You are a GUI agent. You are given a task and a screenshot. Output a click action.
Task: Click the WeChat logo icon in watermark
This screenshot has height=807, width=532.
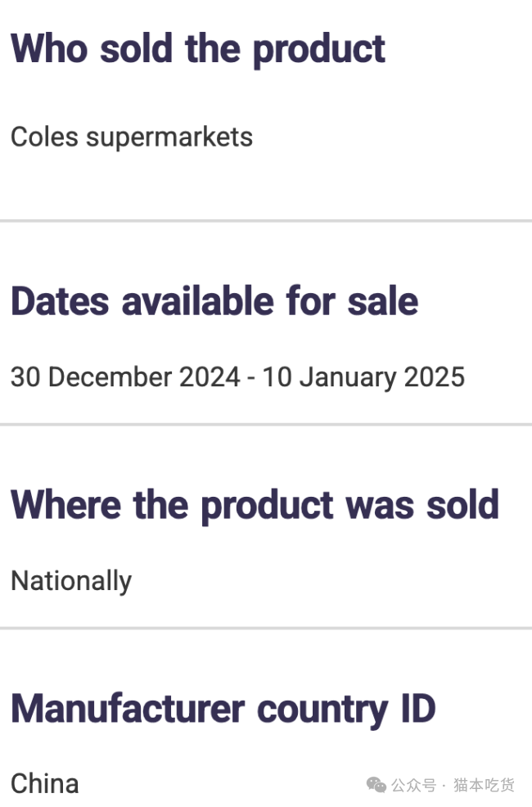point(376,786)
